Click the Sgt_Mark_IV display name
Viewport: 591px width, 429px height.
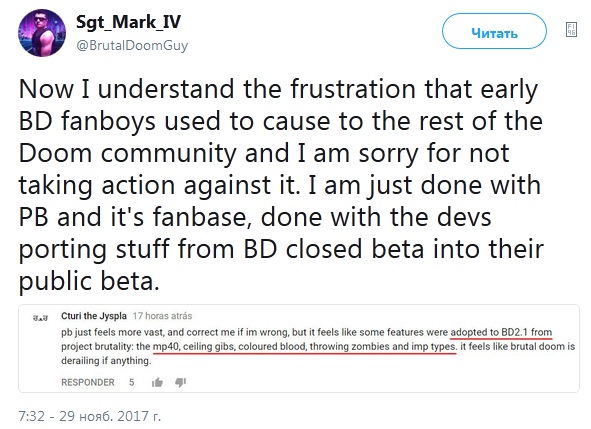[129, 22]
